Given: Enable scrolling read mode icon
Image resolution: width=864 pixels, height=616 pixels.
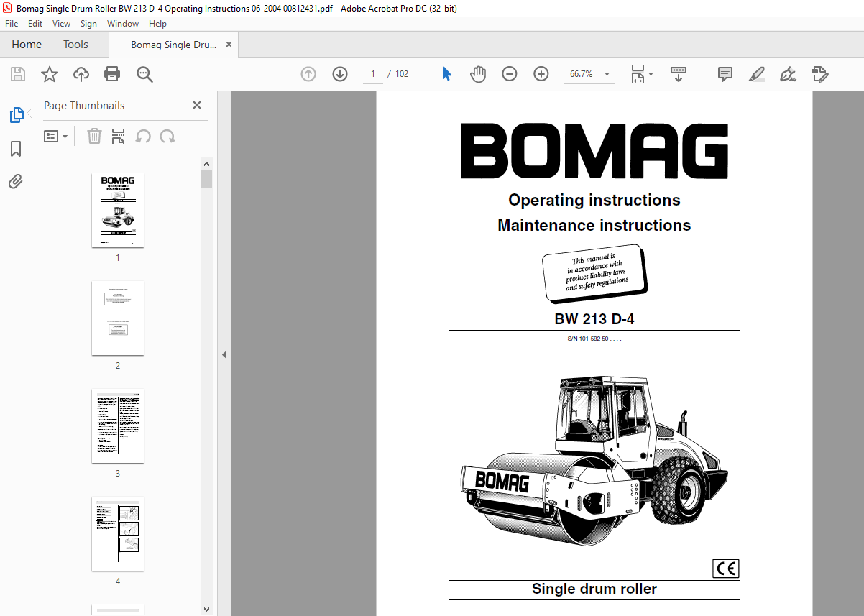Looking at the screenshot, I should pyautogui.click(x=679, y=74).
